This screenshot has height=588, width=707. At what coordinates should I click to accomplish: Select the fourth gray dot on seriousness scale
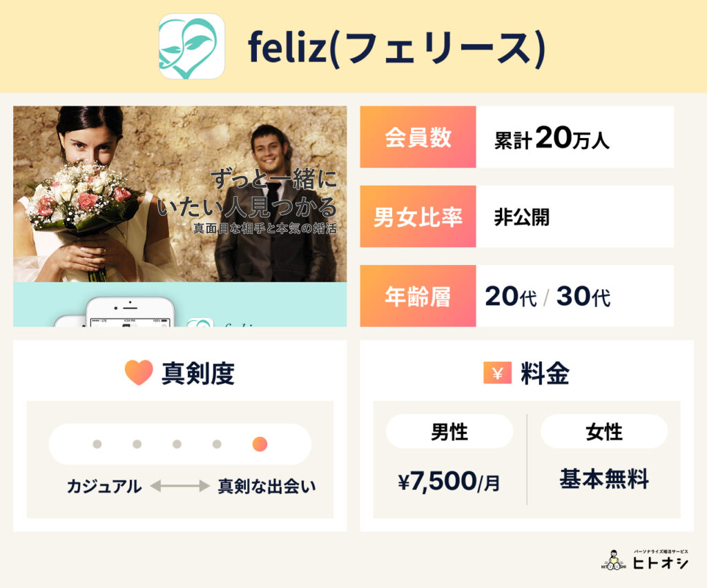(217, 444)
